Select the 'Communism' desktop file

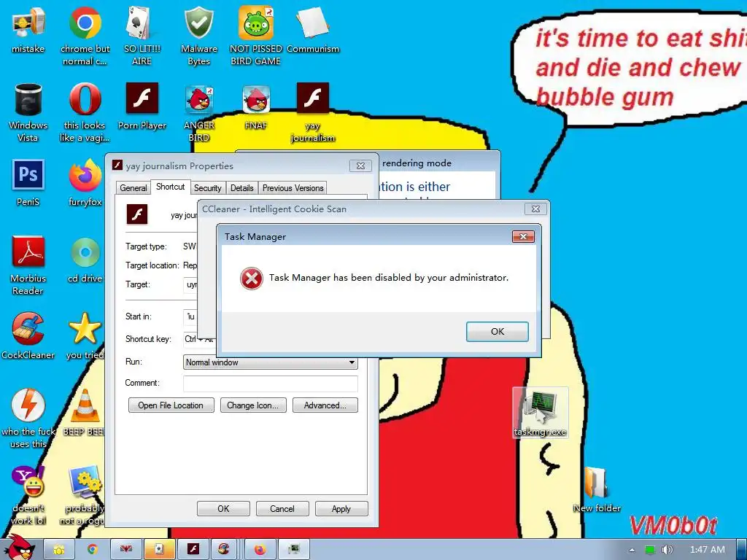313,29
